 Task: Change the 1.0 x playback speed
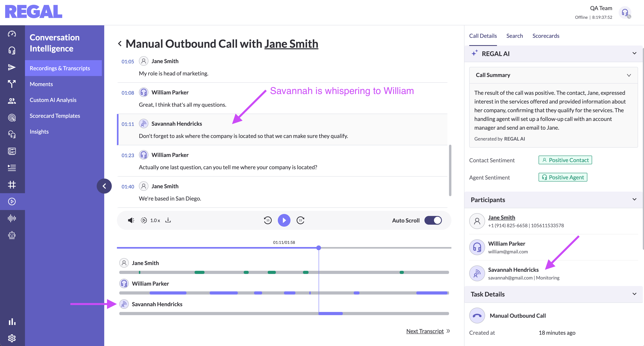(155, 220)
